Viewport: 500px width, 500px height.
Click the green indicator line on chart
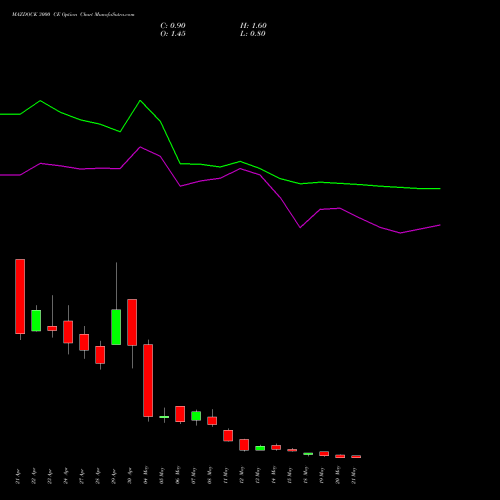(x=220, y=166)
